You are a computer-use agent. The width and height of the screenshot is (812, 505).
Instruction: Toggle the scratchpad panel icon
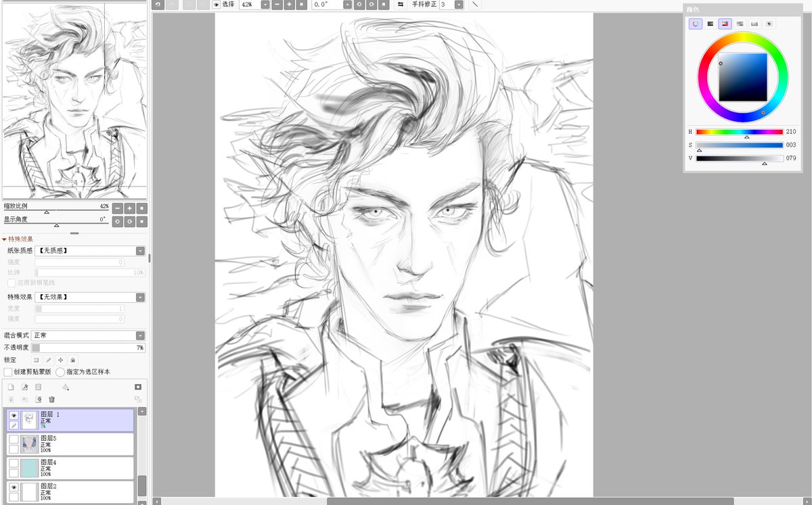[769, 24]
